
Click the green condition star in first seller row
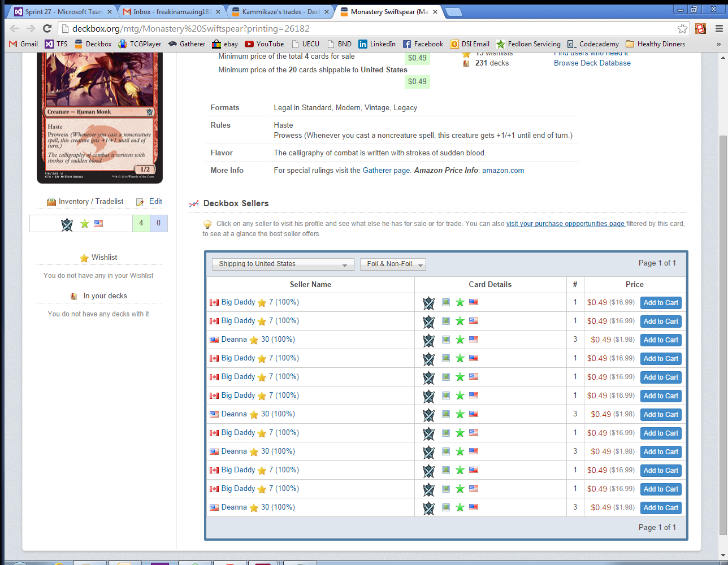(x=460, y=302)
